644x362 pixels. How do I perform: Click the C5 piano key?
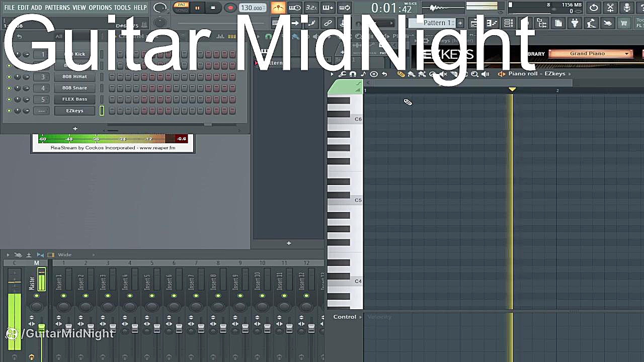345,200
